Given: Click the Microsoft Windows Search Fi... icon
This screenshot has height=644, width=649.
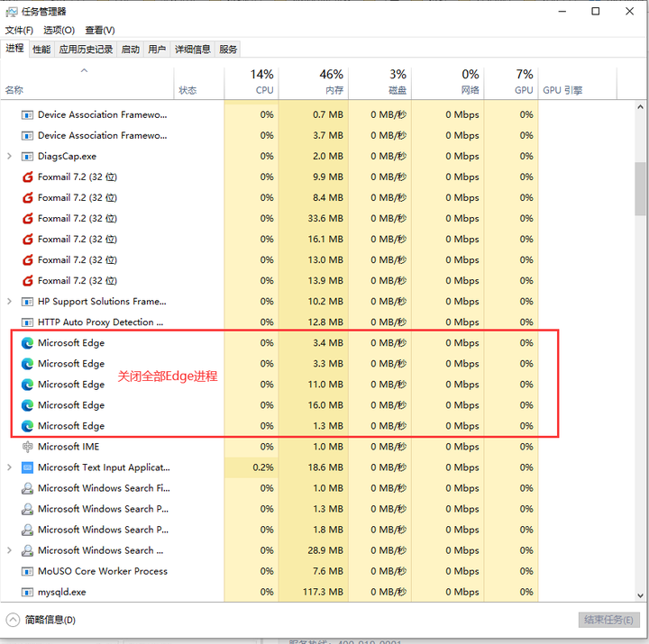Looking at the screenshot, I should (x=27, y=488).
